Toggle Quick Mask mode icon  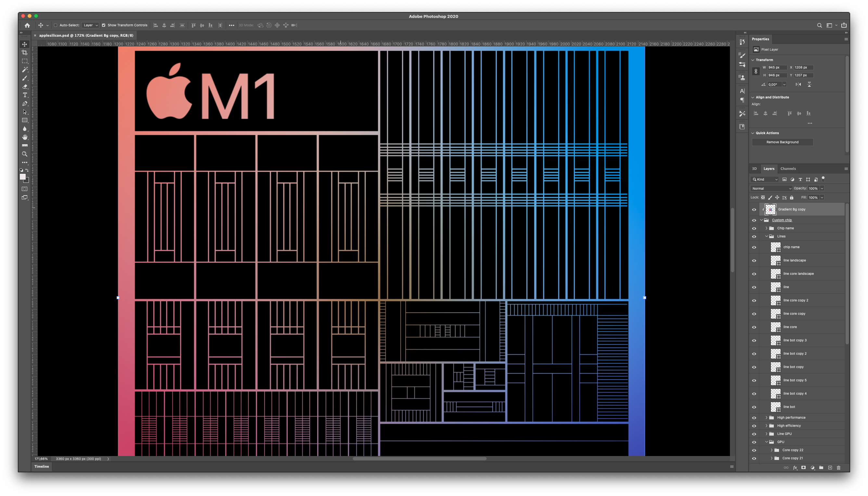25,189
